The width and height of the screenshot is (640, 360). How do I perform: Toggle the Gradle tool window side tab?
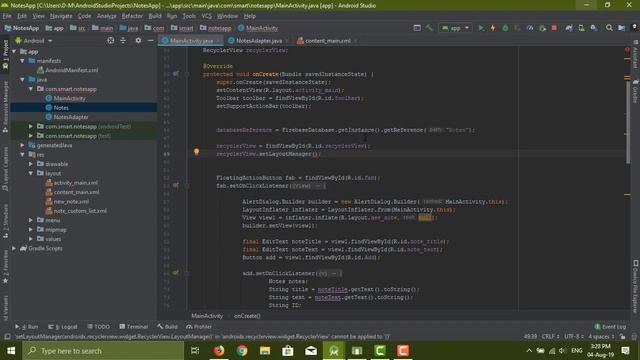635,91
